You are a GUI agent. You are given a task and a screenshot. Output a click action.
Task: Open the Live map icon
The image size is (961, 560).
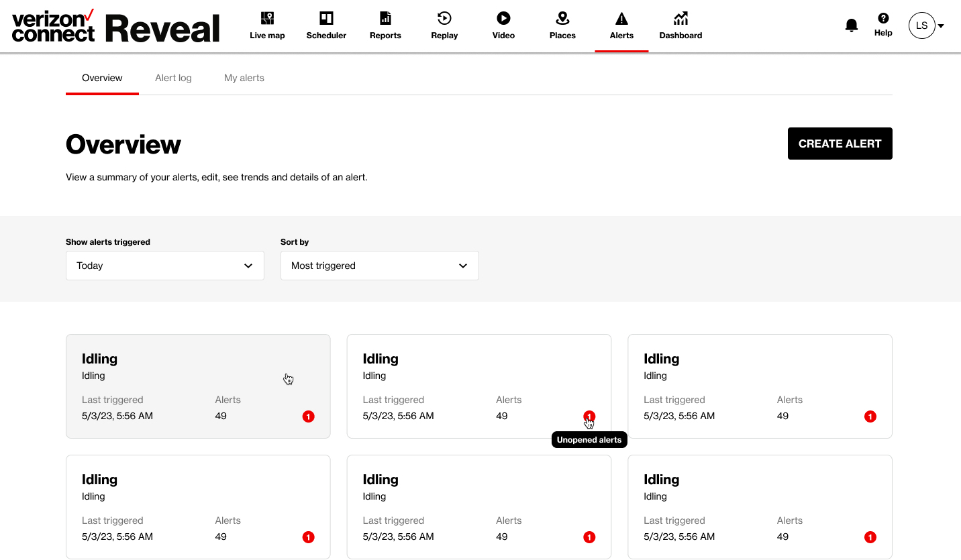click(266, 25)
